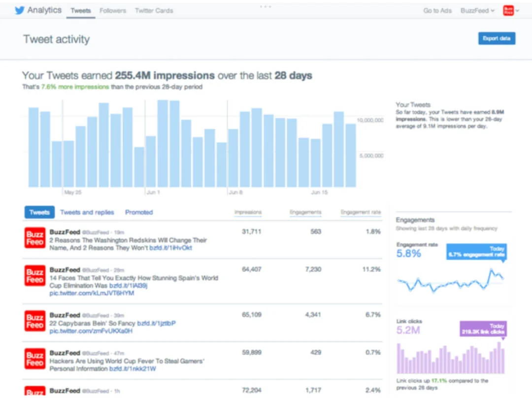This screenshot has height=400, width=532.
Task: Click the 0.7% engagement rate value
Action: point(373,352)
